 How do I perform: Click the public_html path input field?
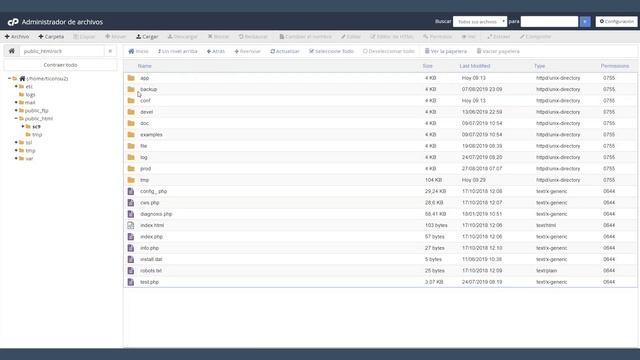(x=62, y=51)
